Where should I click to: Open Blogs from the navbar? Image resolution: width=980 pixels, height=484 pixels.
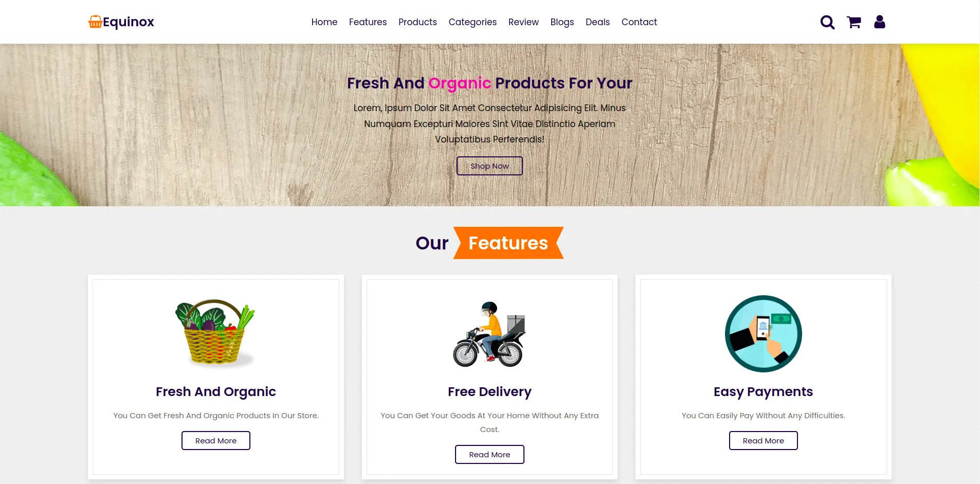(x=562, y=22)
